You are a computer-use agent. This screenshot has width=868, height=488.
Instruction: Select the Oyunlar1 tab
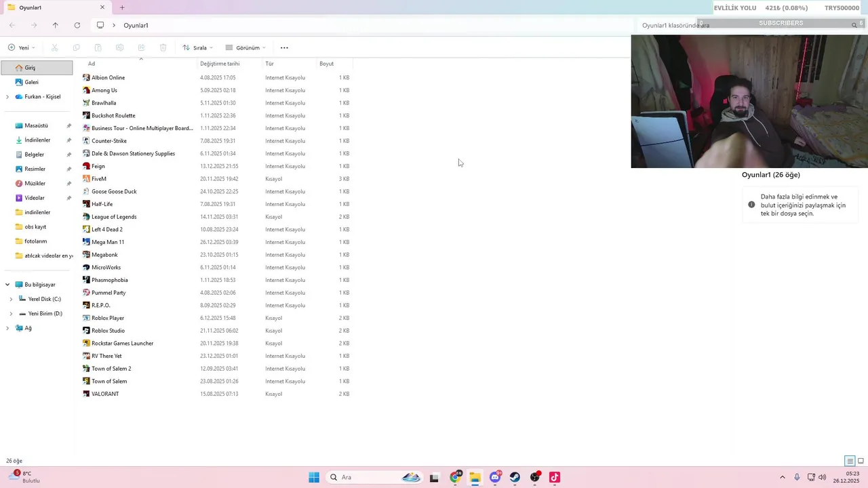point(56,7)
